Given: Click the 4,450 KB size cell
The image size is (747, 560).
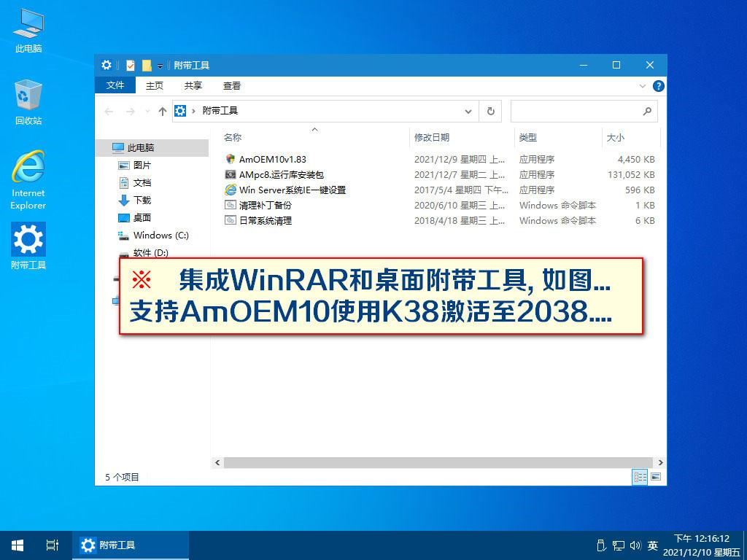Looking at the screenshot, I should coord(636,160).
